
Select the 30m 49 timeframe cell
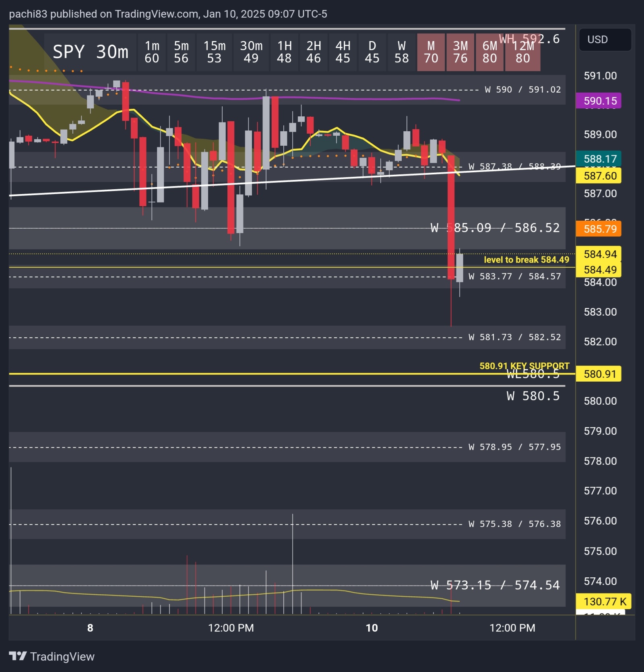251,52
